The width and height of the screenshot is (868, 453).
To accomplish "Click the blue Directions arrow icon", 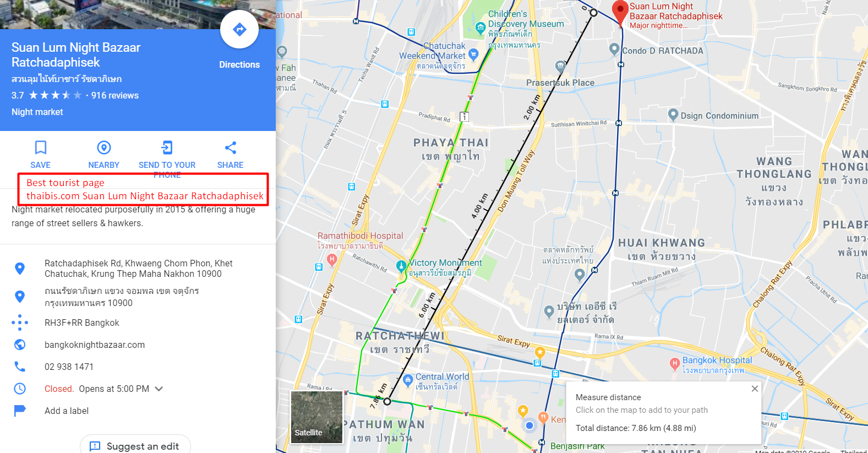I will 239,29.
